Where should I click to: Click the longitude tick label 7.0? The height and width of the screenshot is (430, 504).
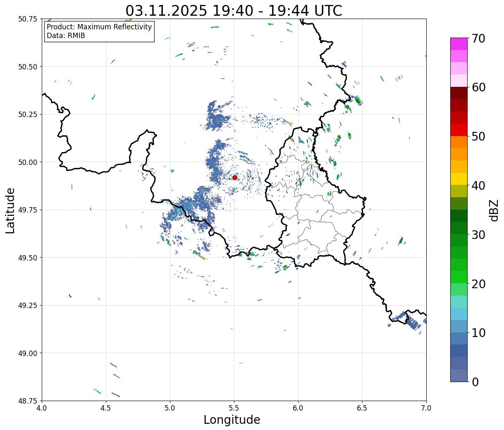point(426,408)
